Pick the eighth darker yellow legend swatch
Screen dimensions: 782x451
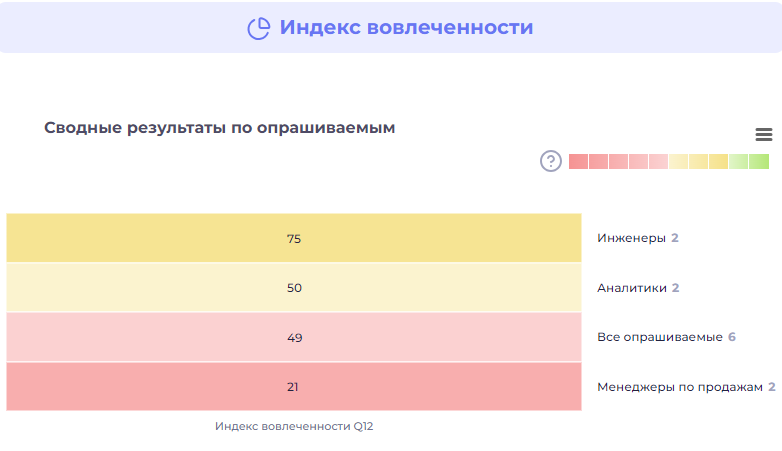click(x=719, y=162)
